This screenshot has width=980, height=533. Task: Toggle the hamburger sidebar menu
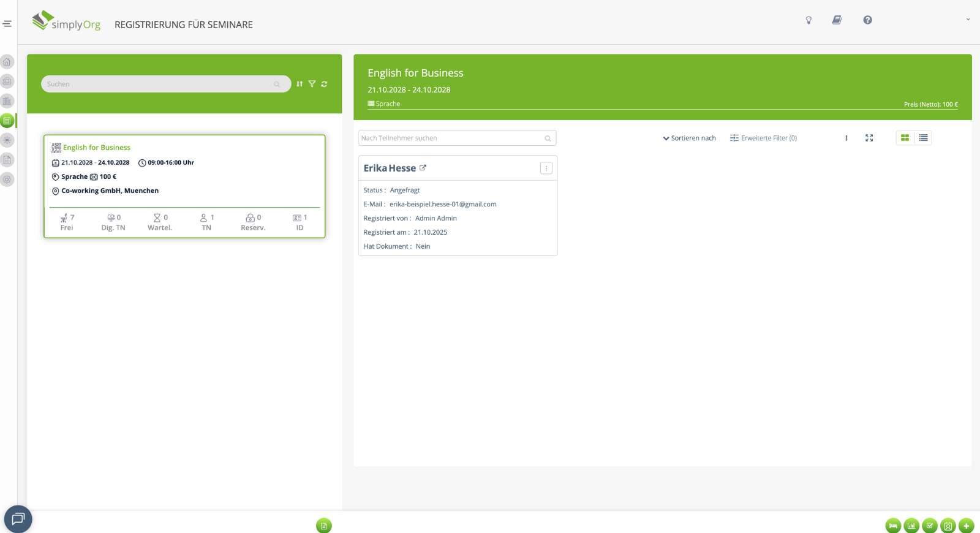(x=7, y=24)
